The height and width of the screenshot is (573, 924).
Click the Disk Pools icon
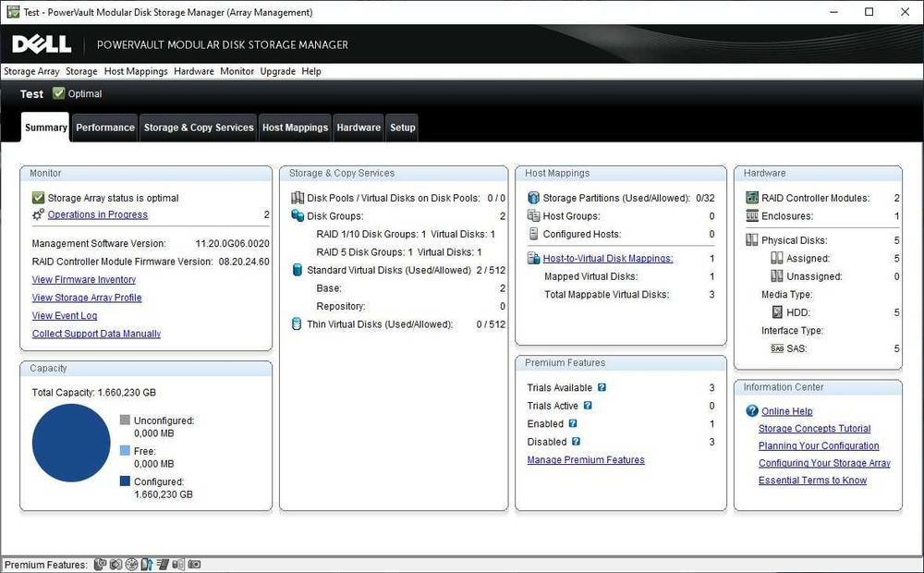coord(298,198)
